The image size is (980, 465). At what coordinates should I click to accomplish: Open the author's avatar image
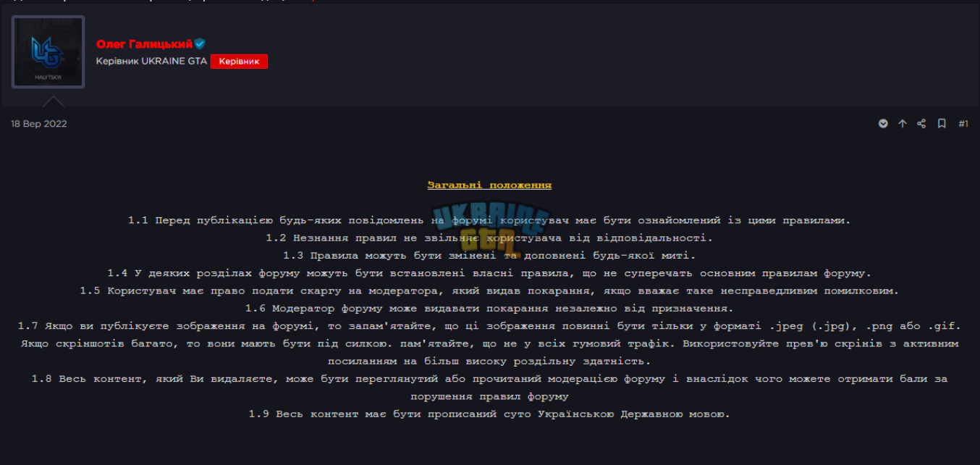(49, 51)
